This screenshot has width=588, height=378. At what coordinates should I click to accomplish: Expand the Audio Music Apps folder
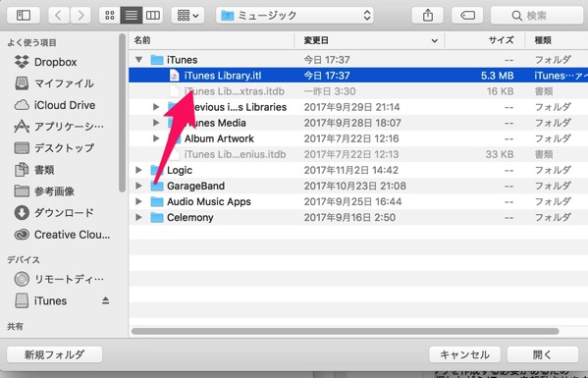139,201
